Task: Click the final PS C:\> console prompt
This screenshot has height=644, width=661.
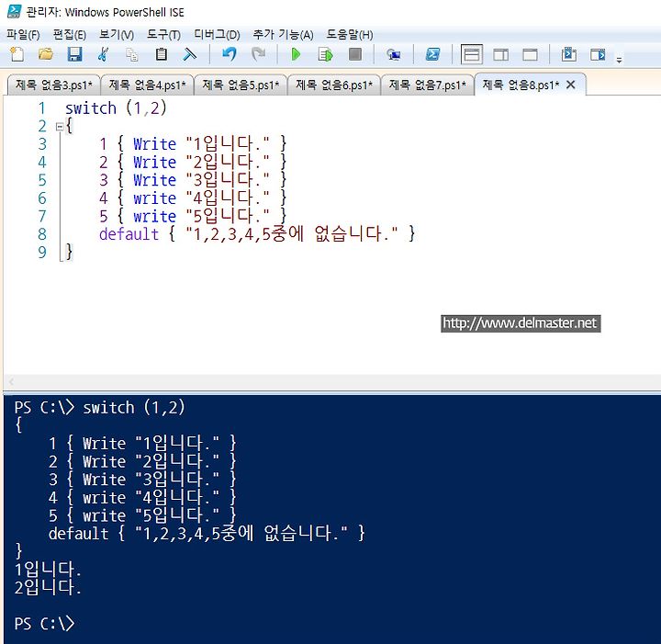Action: [44, 624]
